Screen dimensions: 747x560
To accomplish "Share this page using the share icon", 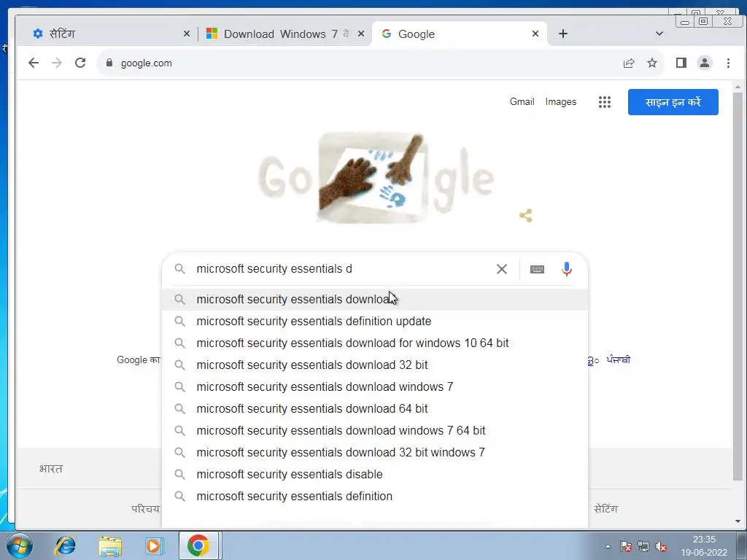I will [629, 63].
